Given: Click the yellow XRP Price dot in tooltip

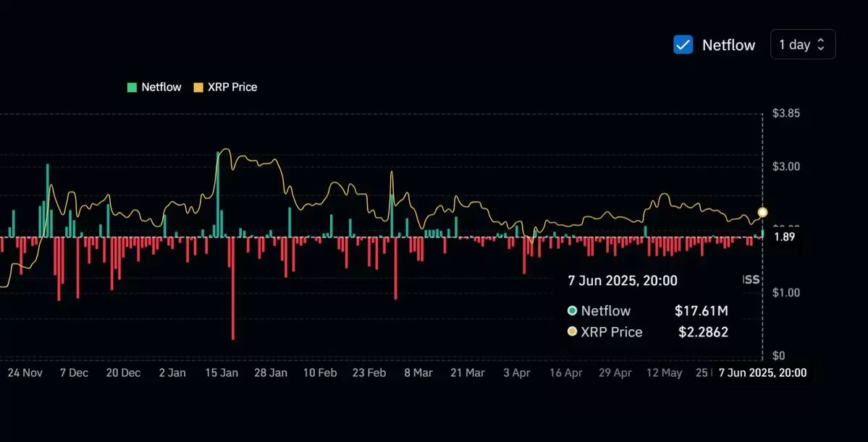Looking at the screenshot, I should pos(573,332).
